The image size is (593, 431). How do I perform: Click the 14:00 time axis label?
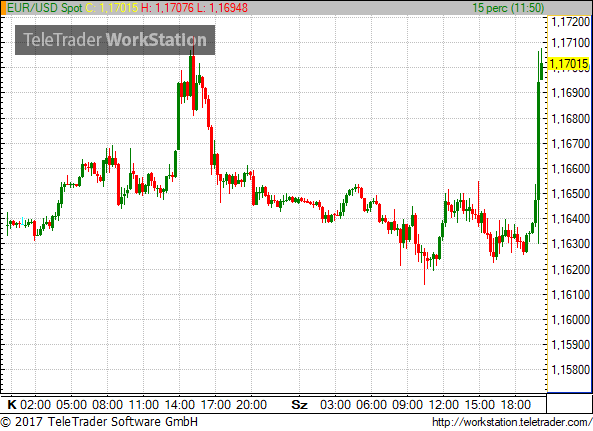tap(180, 405)
